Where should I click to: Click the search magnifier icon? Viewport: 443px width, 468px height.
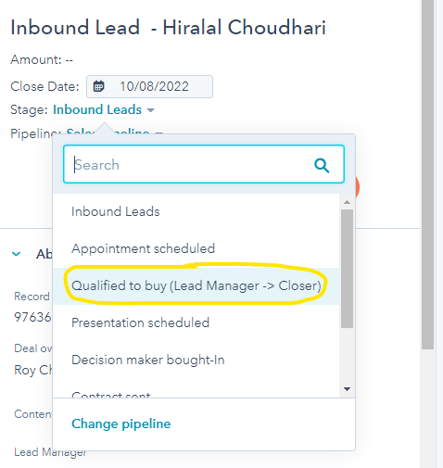(x=322, y=165)
